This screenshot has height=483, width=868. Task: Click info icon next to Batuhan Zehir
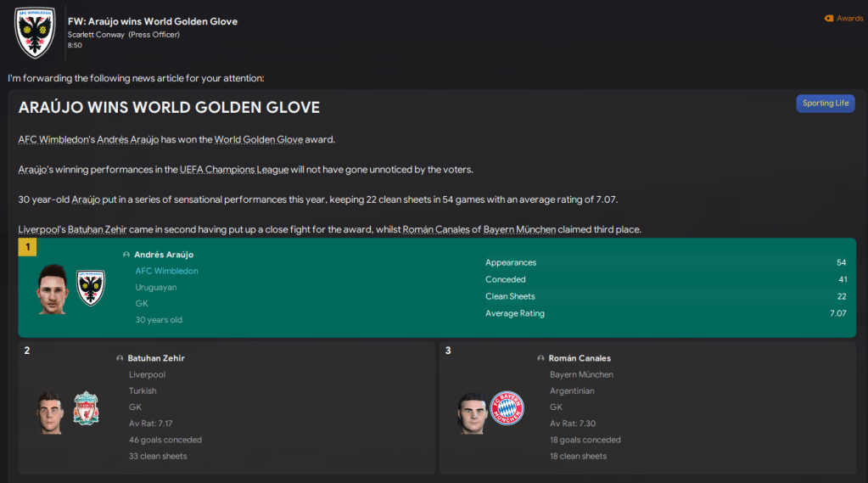point(120,358)
